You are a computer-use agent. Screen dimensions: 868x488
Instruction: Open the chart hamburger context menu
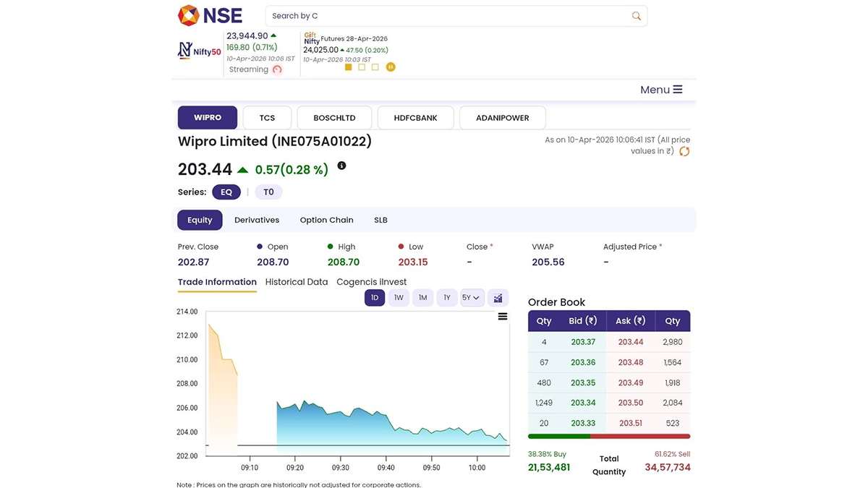point(503,317)
